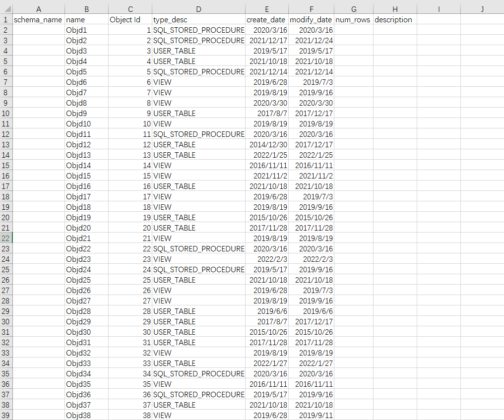The height and width of the screenshot is (420, 504).
Task: Click the description header cell
Action: point(394,20)
